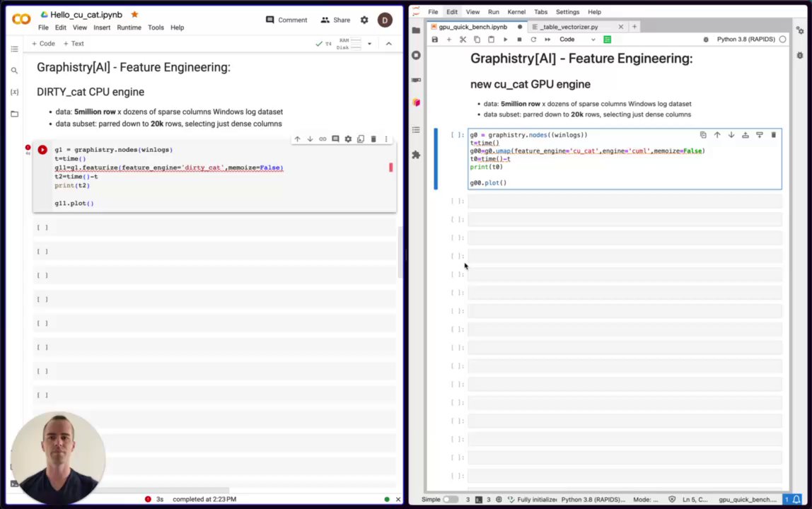Move Colab cell down
The width and height of the screenshot is (812, 509).
(x=311, y=139)
